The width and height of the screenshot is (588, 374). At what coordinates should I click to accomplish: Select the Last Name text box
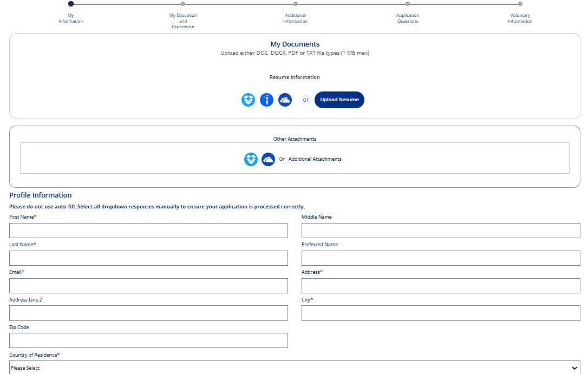pyautogui.click(x=148, y=258)
